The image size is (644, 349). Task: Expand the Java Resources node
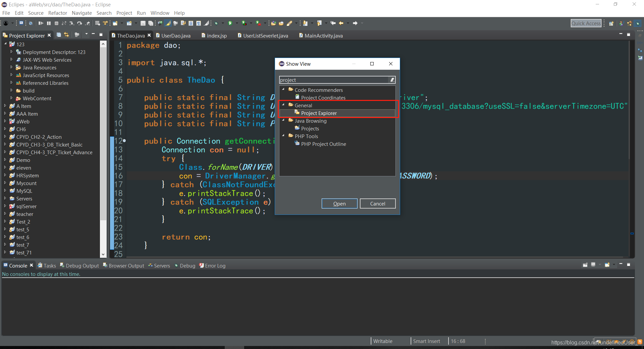point(11,67)
